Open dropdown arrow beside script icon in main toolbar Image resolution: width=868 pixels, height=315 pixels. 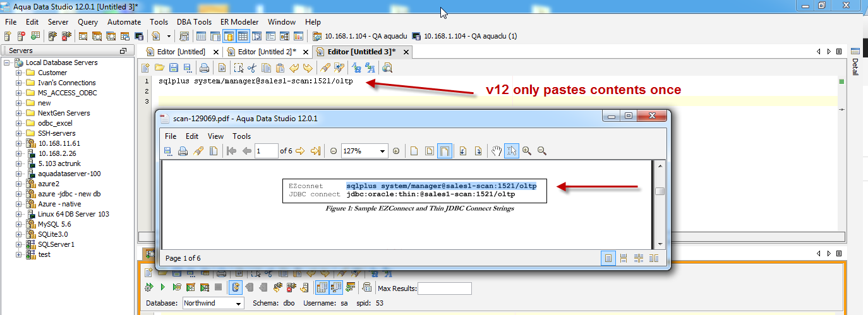[x=169, y=36]
